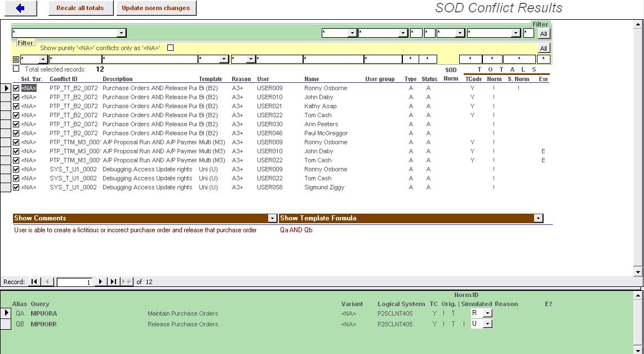Viewport: 644px width, 354px height.
Task: Click Recalc all totals button
Action: click(80, 8)
